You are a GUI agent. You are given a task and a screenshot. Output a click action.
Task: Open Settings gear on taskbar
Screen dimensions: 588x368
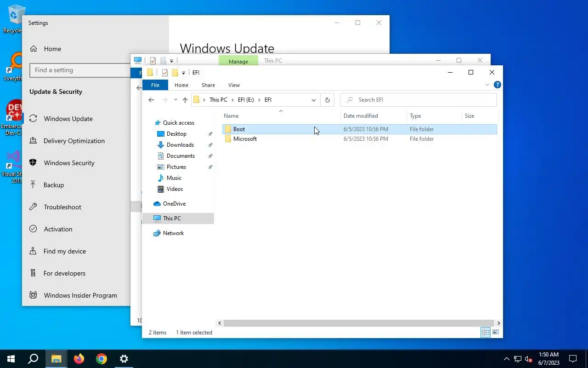tap(124, 359)
